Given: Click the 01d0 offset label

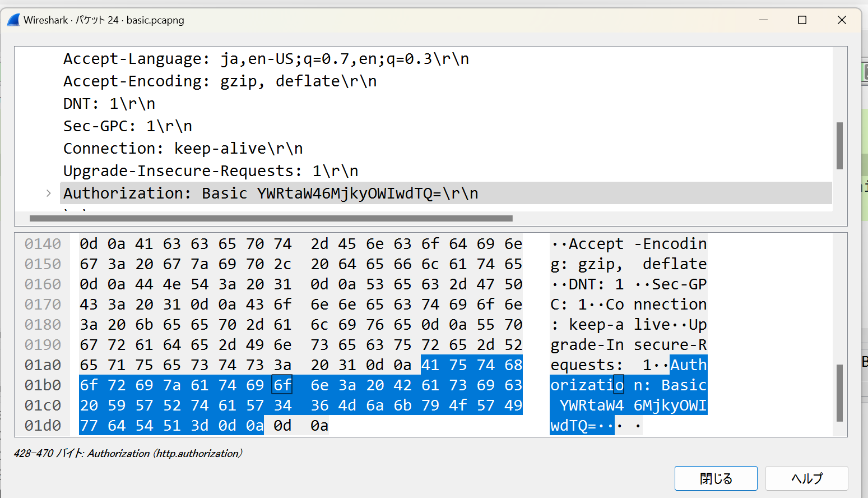Looking at the screenshot, I should [x=43, y=426].
